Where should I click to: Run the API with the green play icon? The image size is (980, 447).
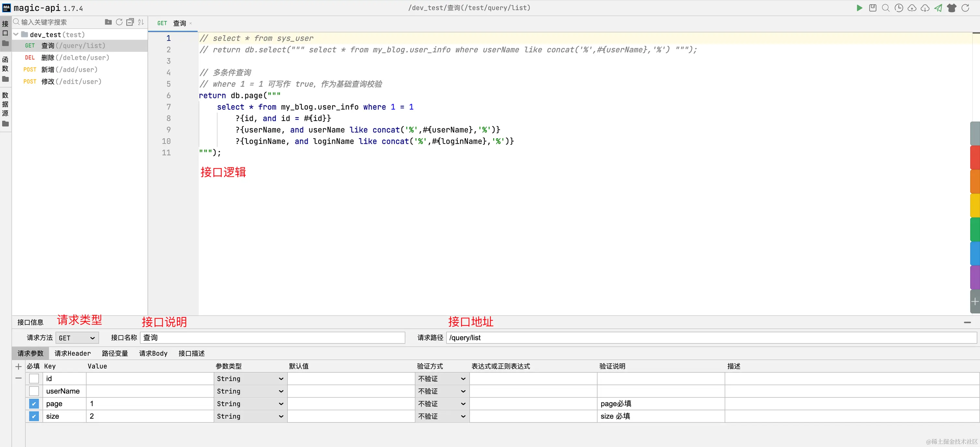coord(859,8)
